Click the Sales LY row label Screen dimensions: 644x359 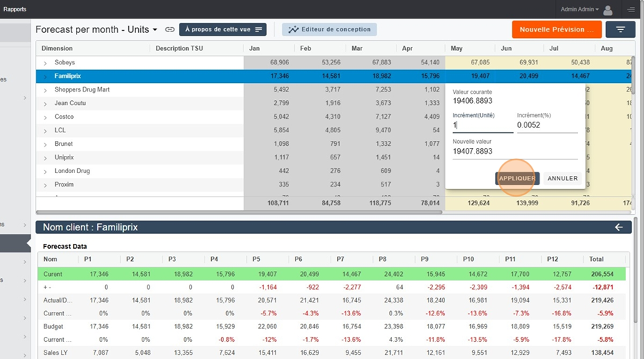(x=55, y=353)
